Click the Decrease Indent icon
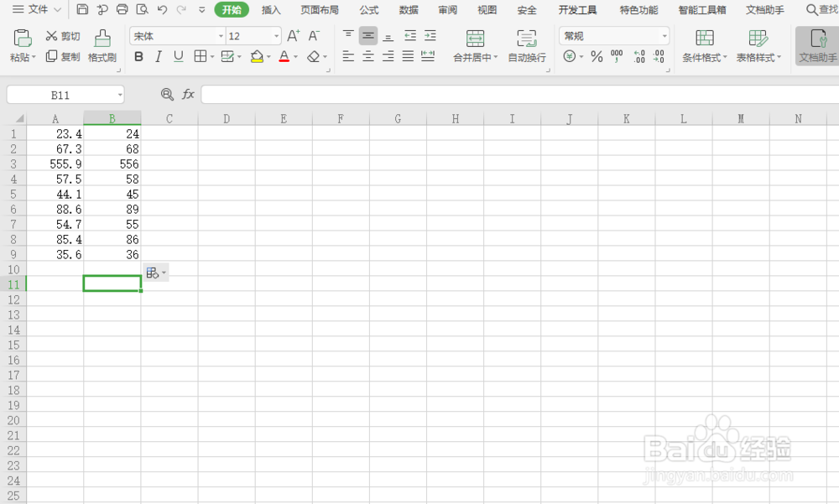This screenshot has width=839, height=504. [410, 36]
